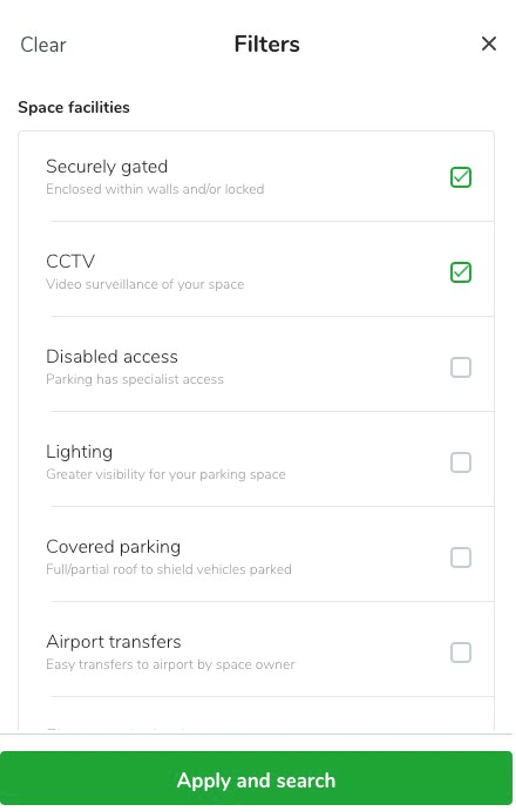Click the 'Disabled access' label text
This screenshot has width=516, height=812.
[x=112, y=356]
